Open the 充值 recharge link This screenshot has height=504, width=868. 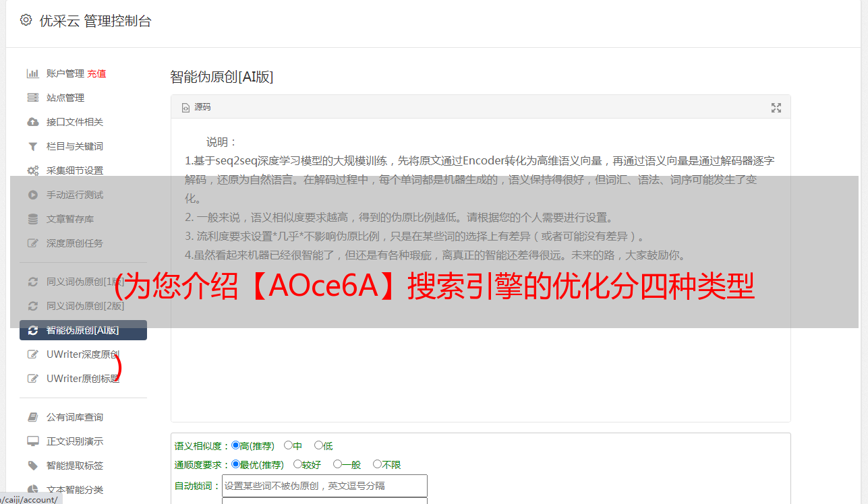(96, 73)
